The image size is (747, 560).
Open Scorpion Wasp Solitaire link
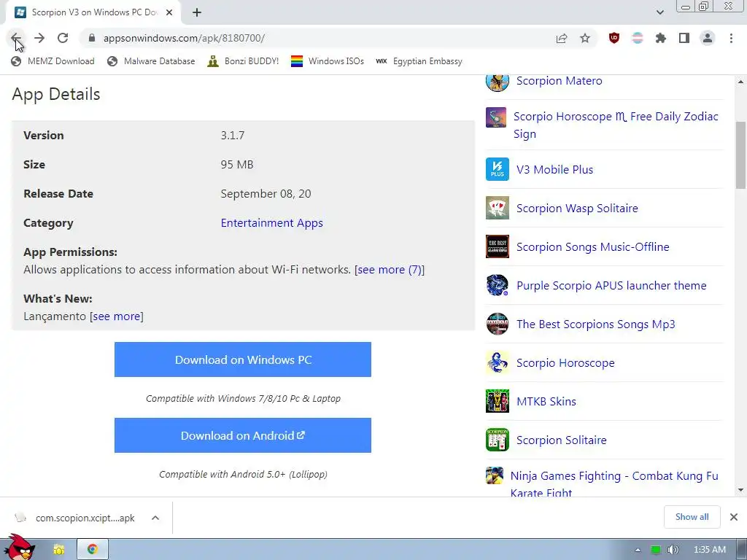click(x=577, y=208)
